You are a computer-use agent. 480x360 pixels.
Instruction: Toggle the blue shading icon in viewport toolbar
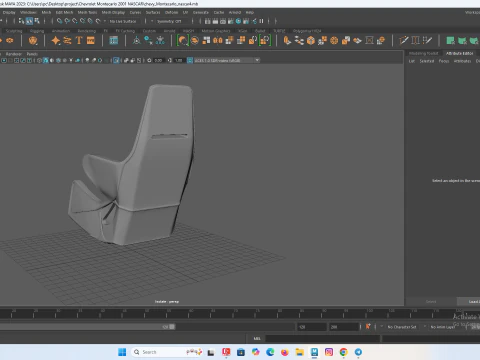tap(46, 60)
